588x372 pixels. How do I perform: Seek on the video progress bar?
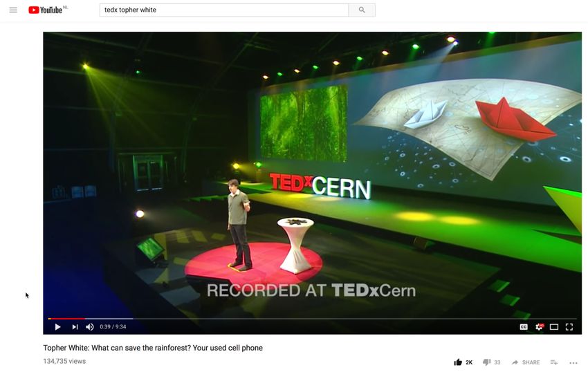(x=313, y=318)
